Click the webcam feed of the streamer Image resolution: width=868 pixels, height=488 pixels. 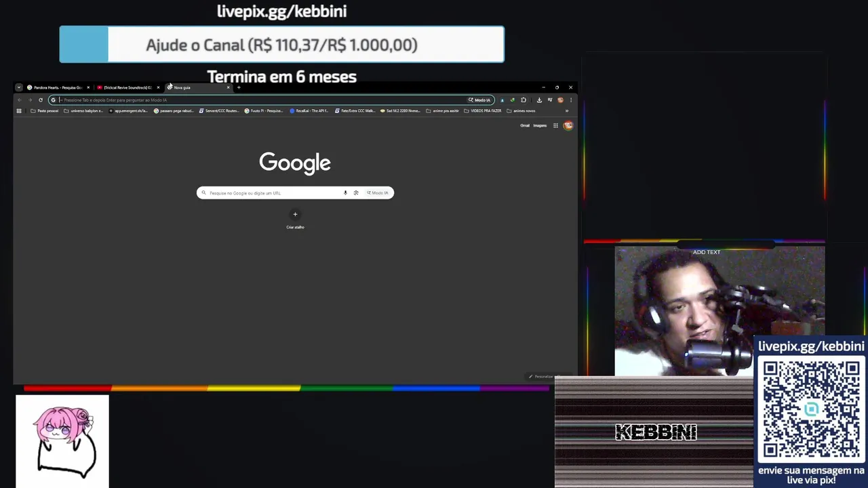point(719,311)
